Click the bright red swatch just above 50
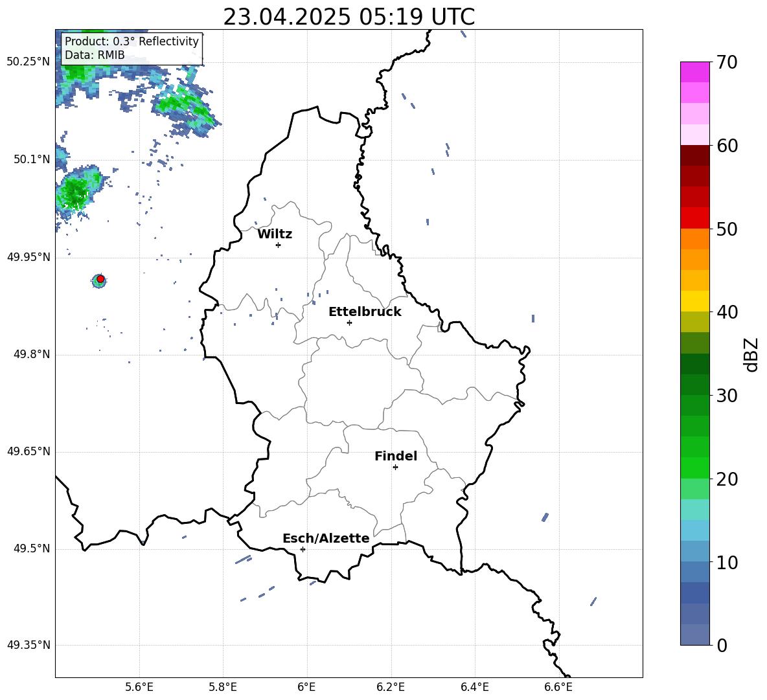This screenshot has width=767, height=700. [694, 218]
